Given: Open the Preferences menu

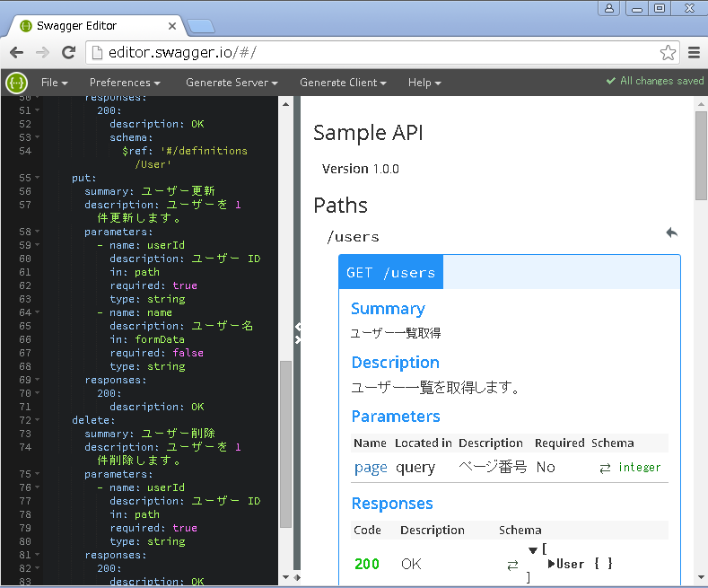Looking at the screenshot, I should tap(125, 83).
